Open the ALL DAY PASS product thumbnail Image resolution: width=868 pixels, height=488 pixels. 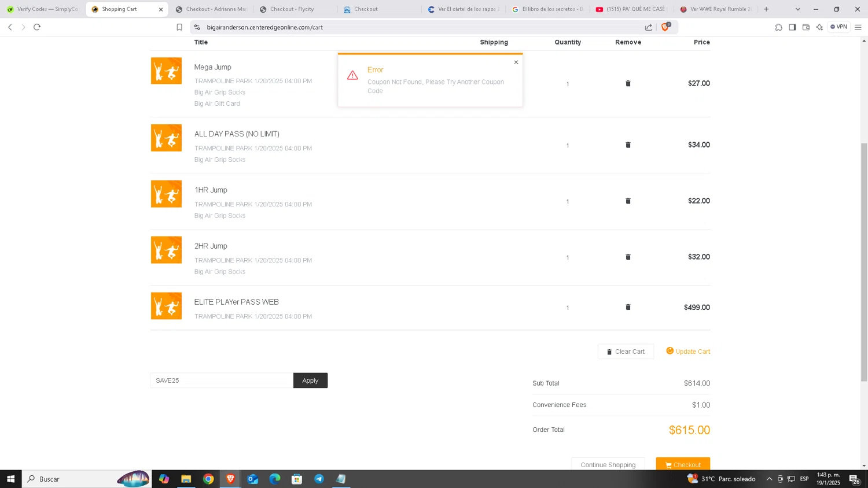pos(166,138)
